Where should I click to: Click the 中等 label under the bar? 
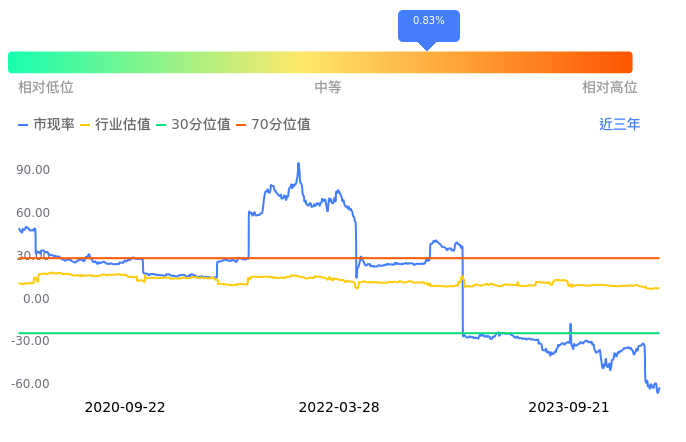coord(328,88)
